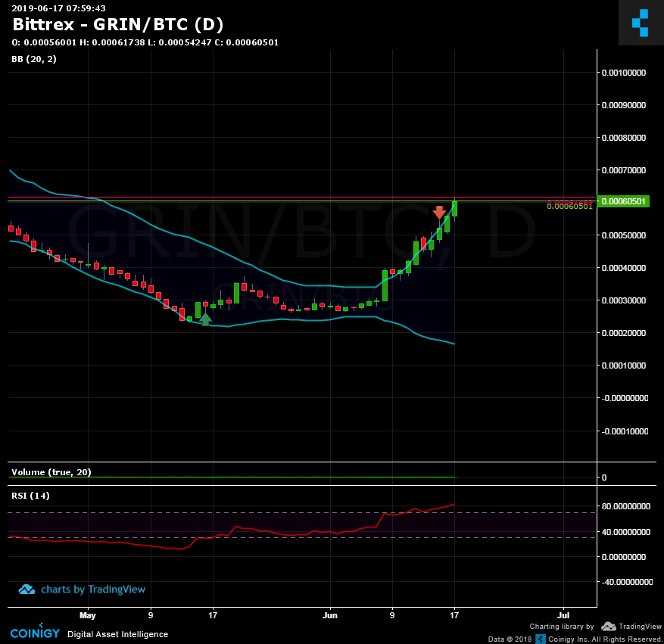Click the green up-arrow buy marker on the chart
This screenshot has height=644, width=664.
[205, 319]
